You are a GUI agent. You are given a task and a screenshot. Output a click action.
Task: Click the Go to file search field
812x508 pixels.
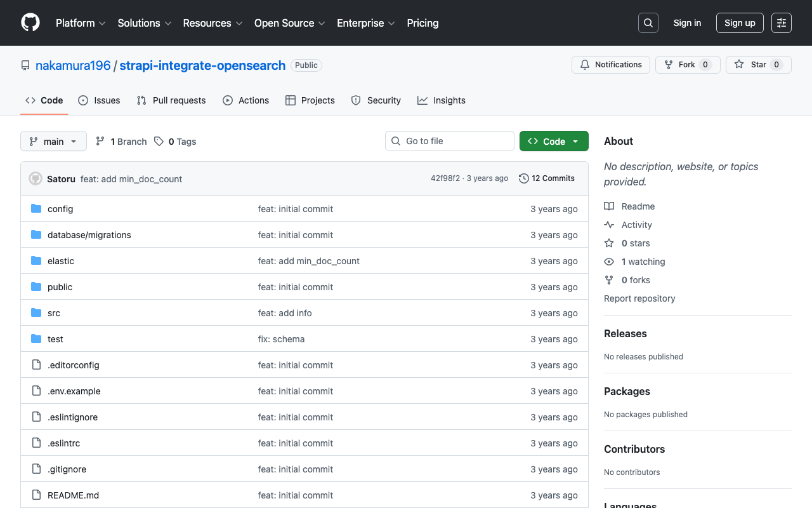point(449,141)
